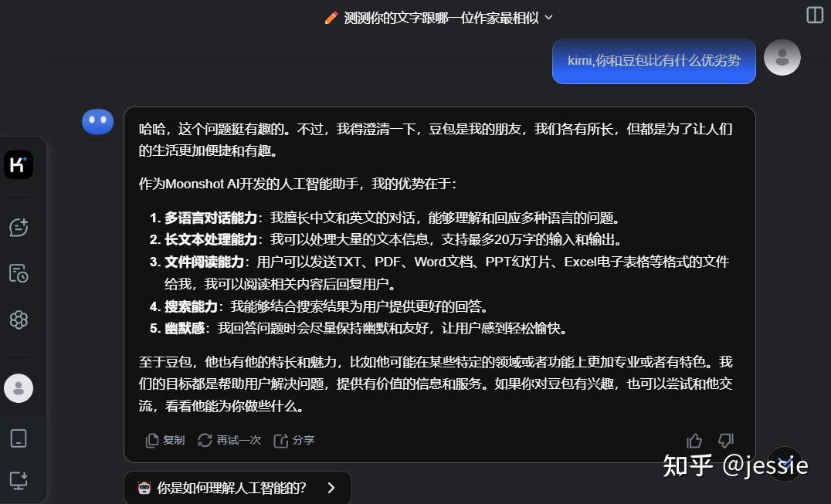
Task: Open your profile avatar menu in sidebar
Action: pyautogui.click(x=19, y=388)
